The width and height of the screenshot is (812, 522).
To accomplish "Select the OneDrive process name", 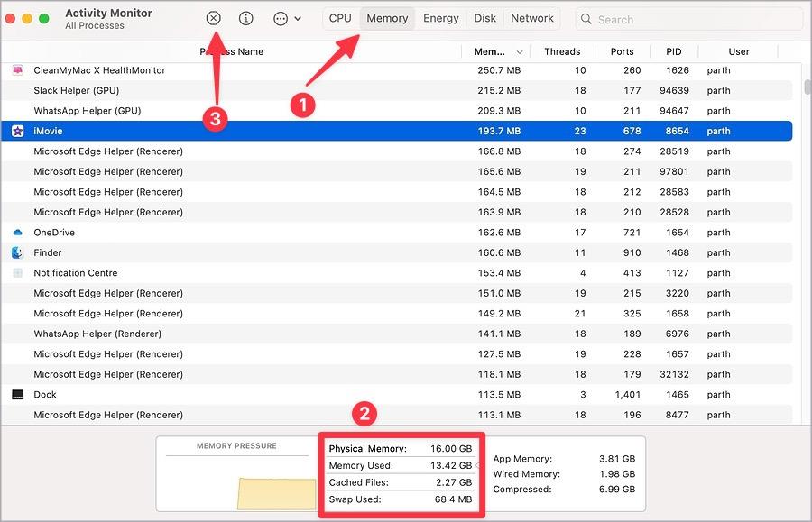I will [54, 233].
